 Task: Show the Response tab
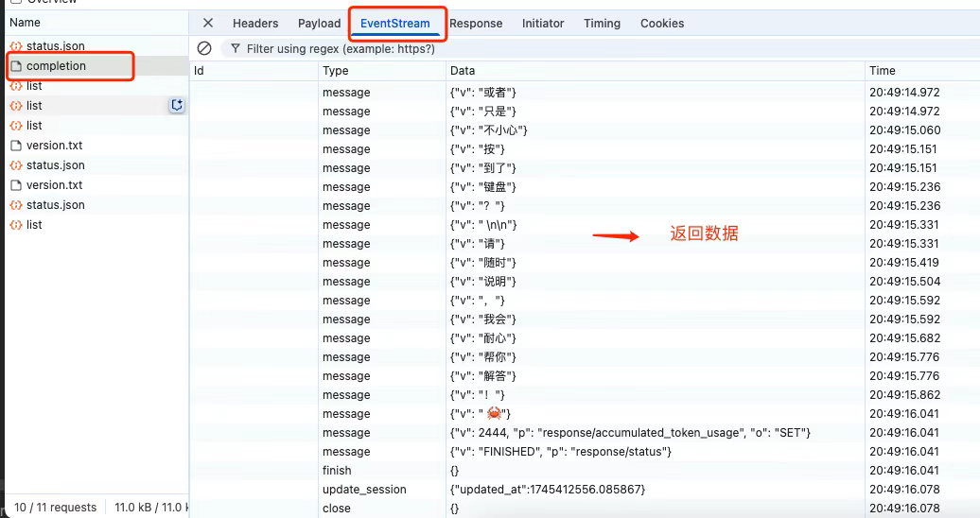tap(476, 24)
